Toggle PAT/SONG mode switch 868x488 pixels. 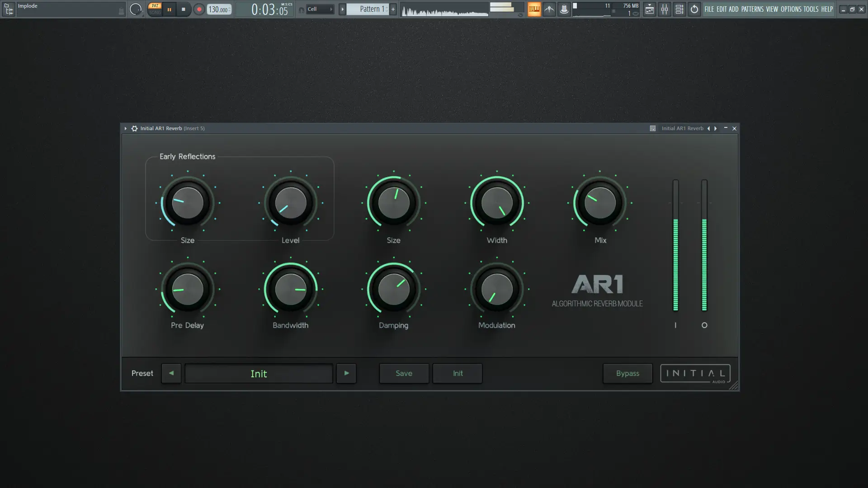[x=155, y=9]
